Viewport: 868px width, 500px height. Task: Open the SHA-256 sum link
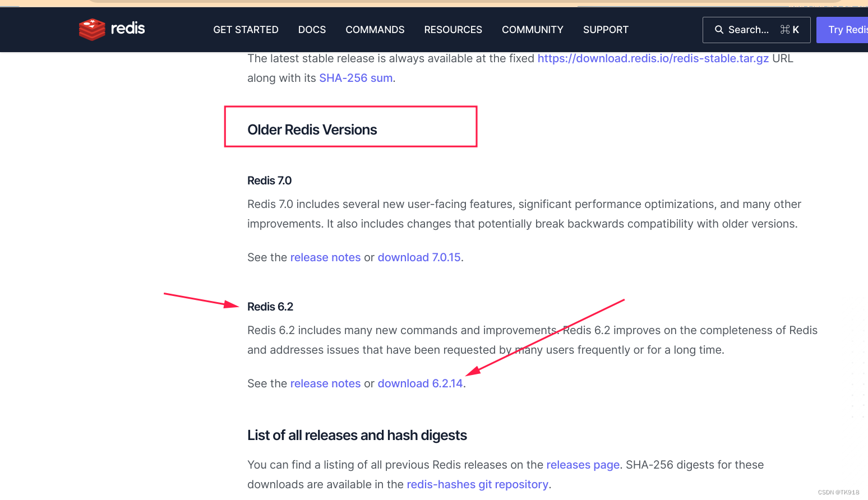tap(356, 78)
